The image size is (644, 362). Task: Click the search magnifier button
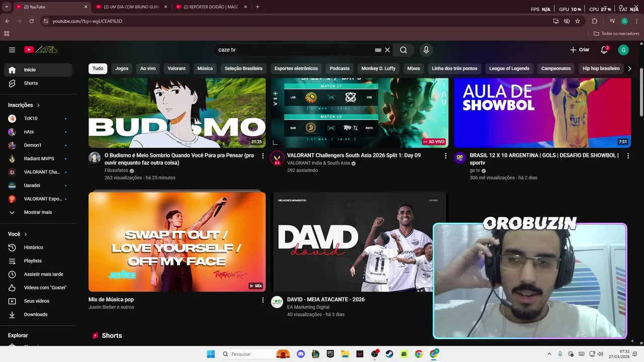point(404,50)
